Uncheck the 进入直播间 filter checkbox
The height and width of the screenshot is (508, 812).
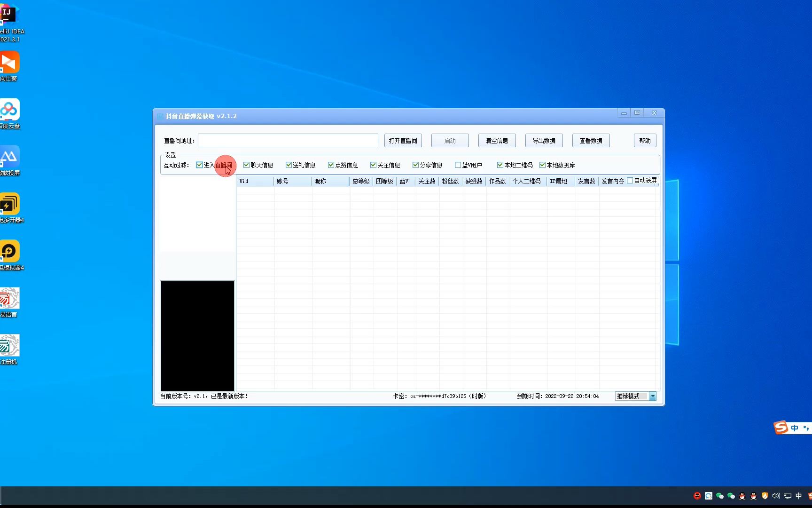tap(199, 165)
